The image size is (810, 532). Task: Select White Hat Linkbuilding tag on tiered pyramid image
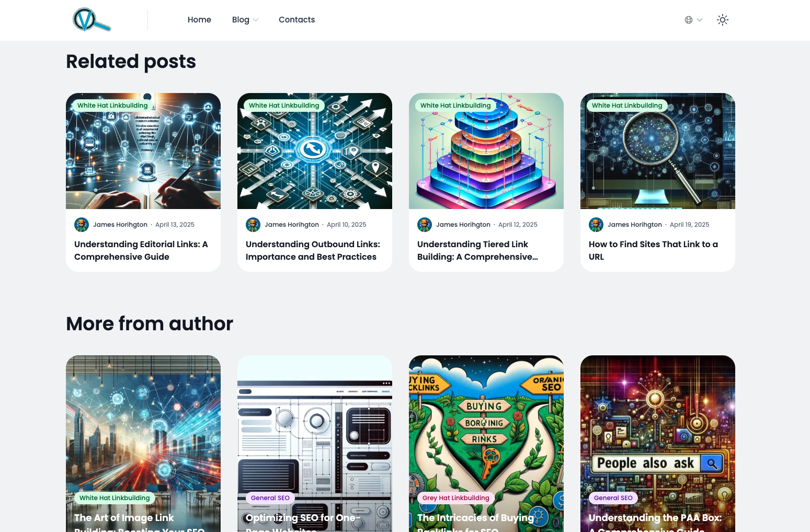pos(455,106)
